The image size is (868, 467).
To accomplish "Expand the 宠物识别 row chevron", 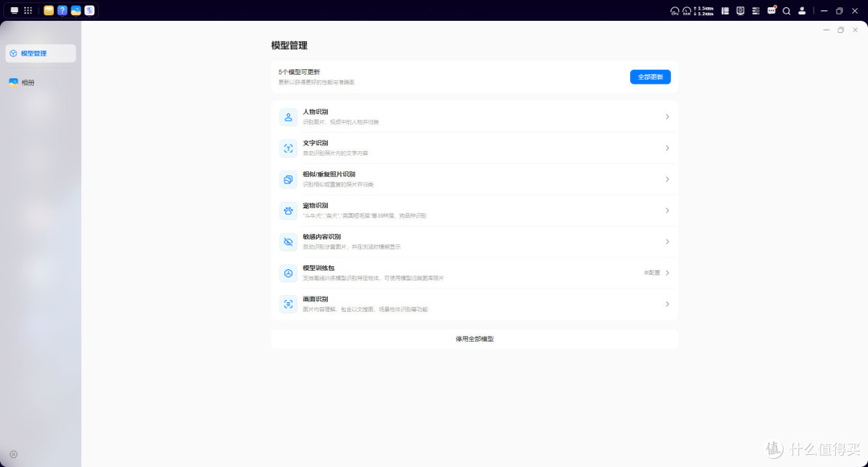I will click(667, 211).
